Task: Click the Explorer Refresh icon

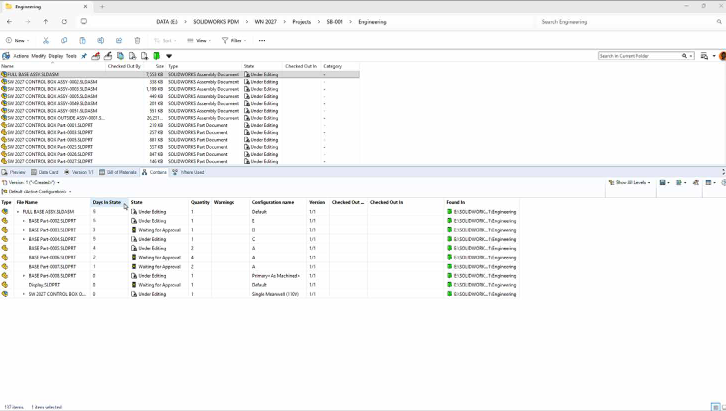Action: click(64, 22)
